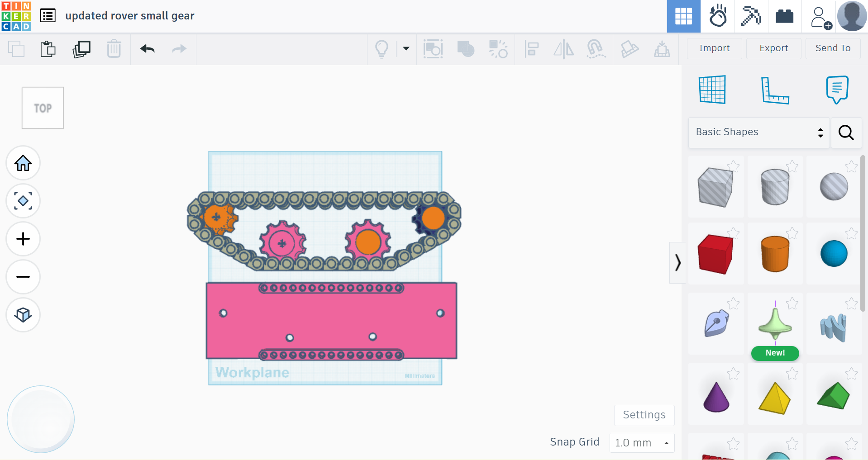
Task: Undo the last action
Action: [x=147, y=49]
